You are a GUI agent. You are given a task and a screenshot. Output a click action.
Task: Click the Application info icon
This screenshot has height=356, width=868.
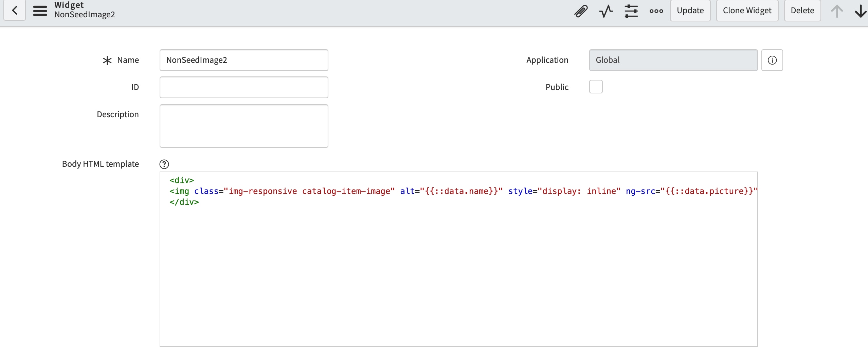tap(772, 60)
